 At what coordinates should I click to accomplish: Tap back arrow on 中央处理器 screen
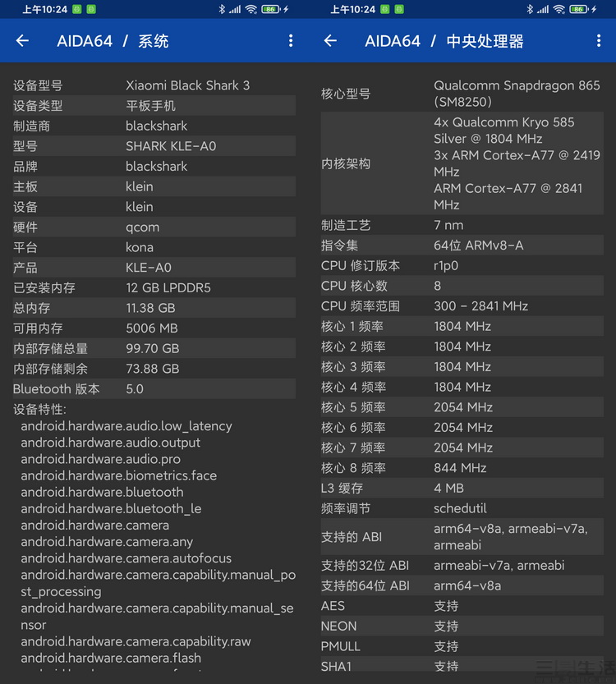pyautogui.click(x=330, y=41)
